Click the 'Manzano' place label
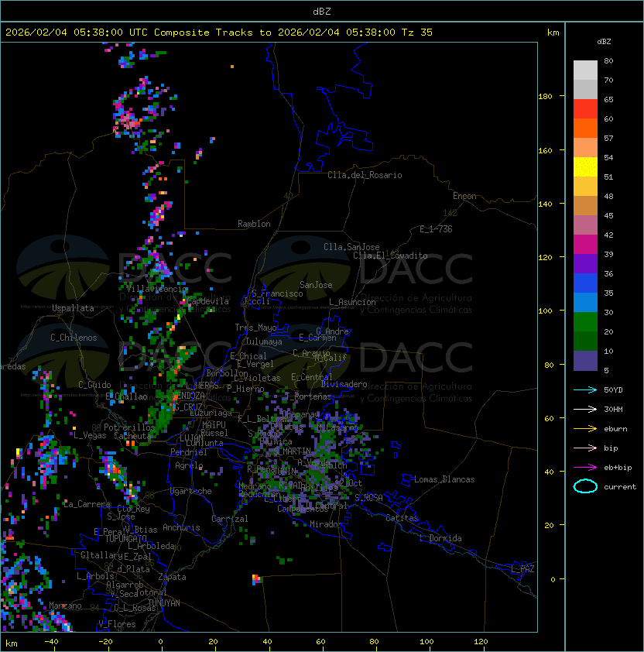Viewport: 644px width, 652px height. pos(65,606)
